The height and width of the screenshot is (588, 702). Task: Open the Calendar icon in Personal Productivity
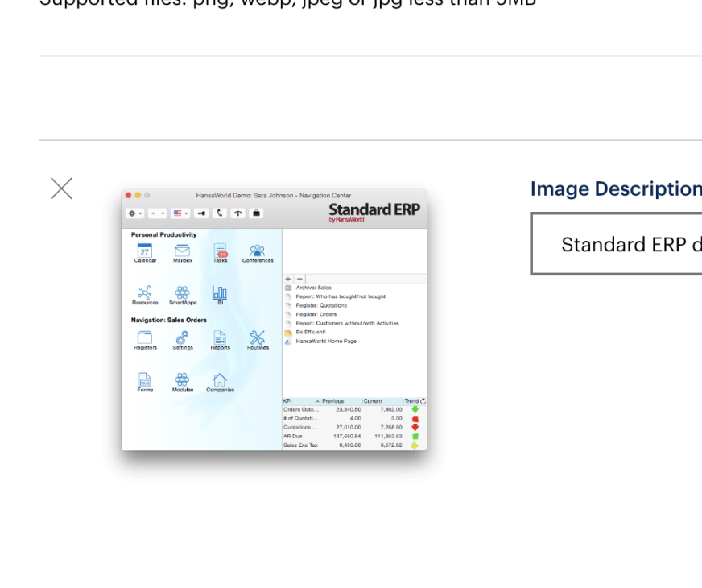[145, 252]
